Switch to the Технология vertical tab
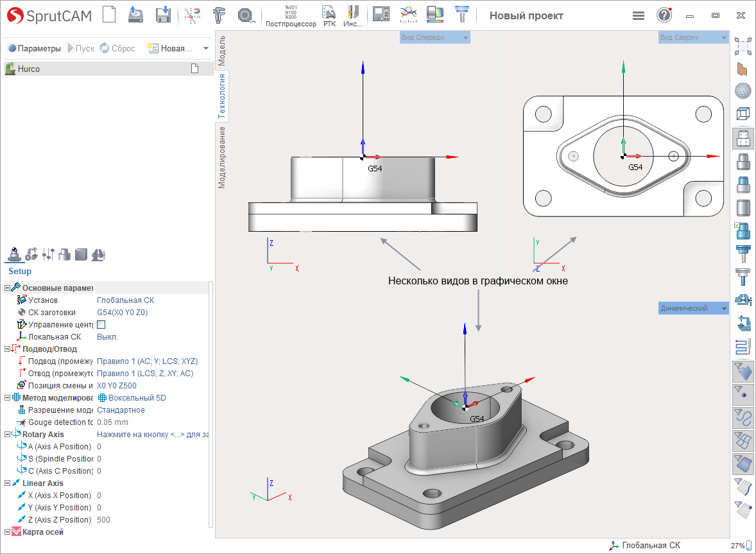The height and width of the screenshot is (554, 756). click(222, 96)
